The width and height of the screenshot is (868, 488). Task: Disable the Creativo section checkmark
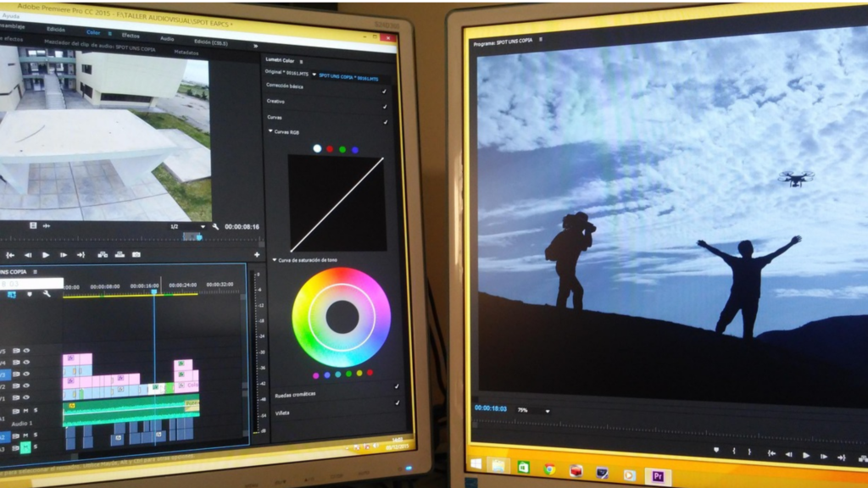click(x=385, y=108)
